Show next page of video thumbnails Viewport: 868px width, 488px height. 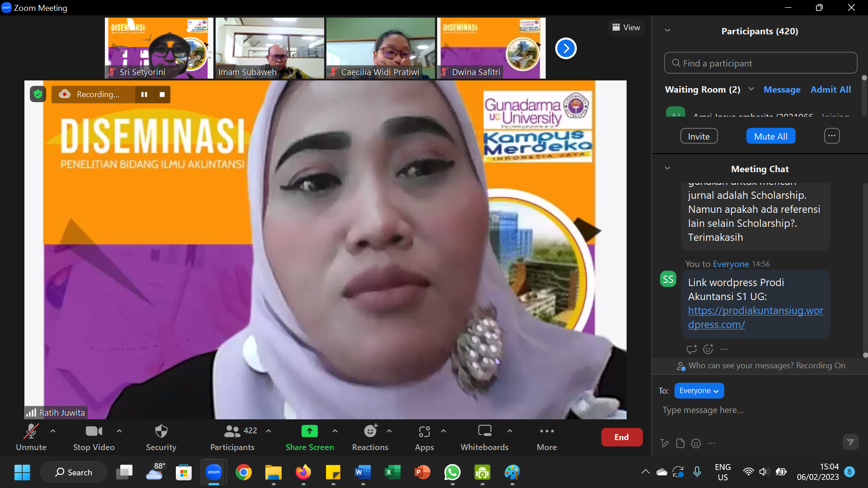pyautogui.click(x=566, y=48)
